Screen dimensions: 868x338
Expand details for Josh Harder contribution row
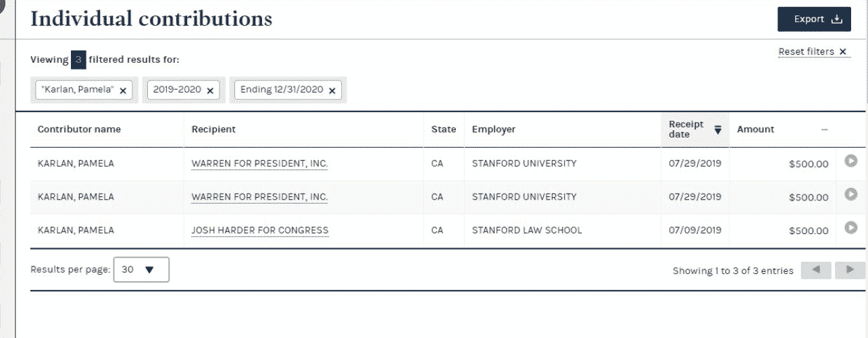click(x=851, y=227)
